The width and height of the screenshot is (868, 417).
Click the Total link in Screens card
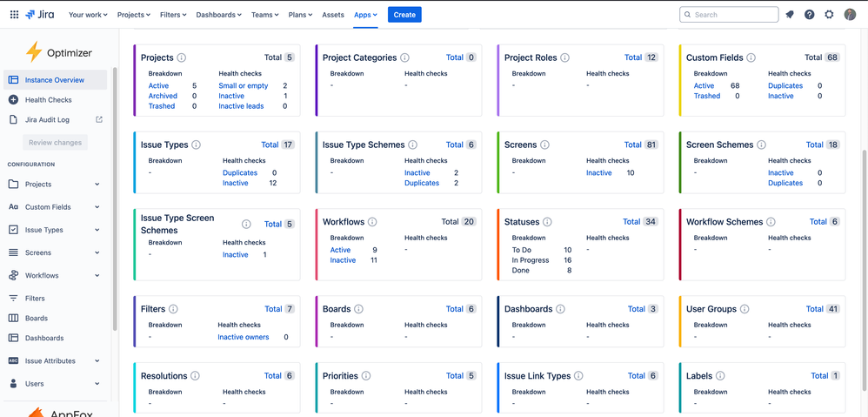632,145
